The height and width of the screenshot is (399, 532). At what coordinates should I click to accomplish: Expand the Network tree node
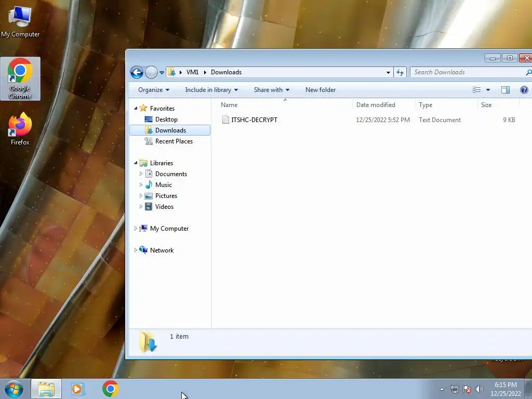click(x=136, y=250)
